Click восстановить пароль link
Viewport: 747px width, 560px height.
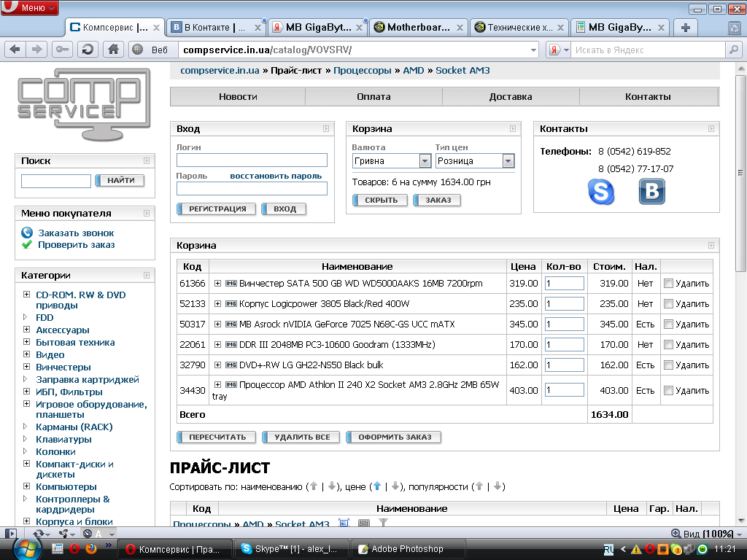coord(276,176)
